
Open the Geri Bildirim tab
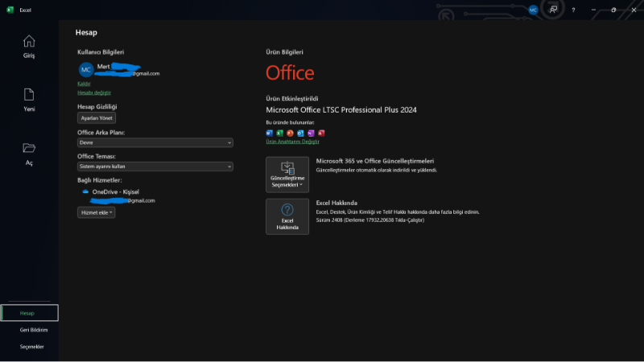(x=34, y=330)
